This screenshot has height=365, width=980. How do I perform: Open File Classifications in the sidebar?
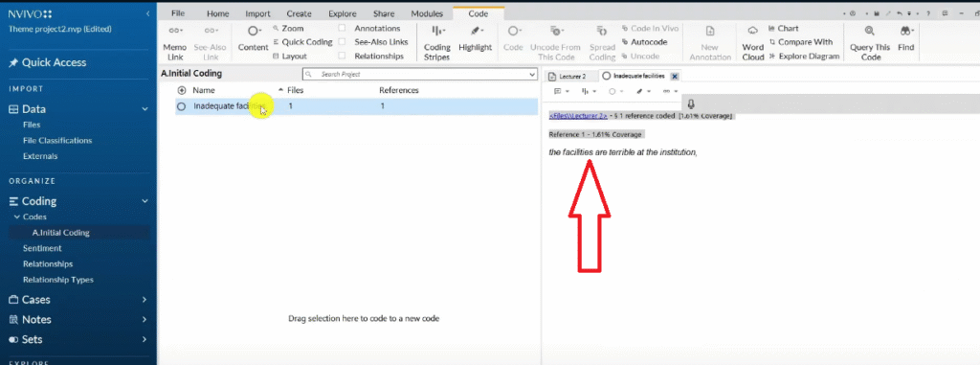coord(57,140)
